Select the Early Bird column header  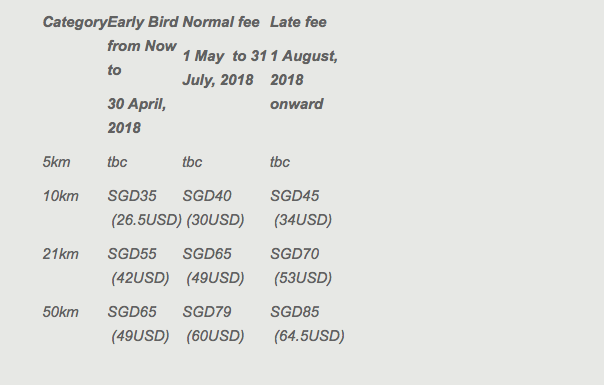143,22
